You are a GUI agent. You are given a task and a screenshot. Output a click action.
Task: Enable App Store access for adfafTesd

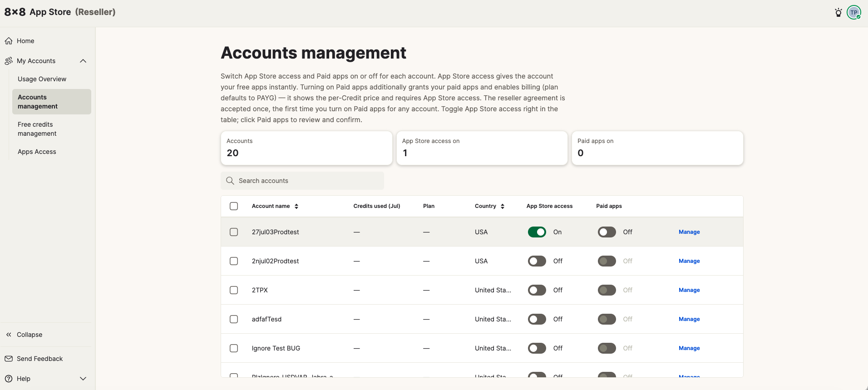click(537, 319)
